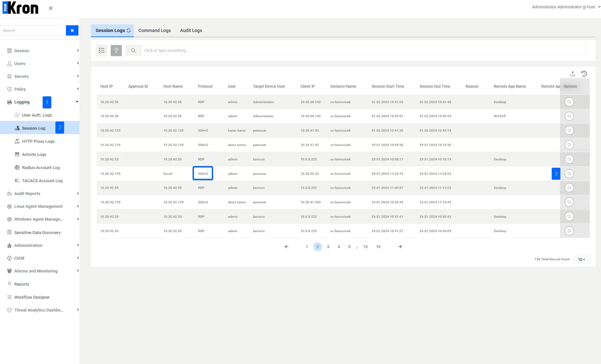The height and width of the screenshot is (364, 601).
Task: Open User Auth. Logs
Action: 37,115
